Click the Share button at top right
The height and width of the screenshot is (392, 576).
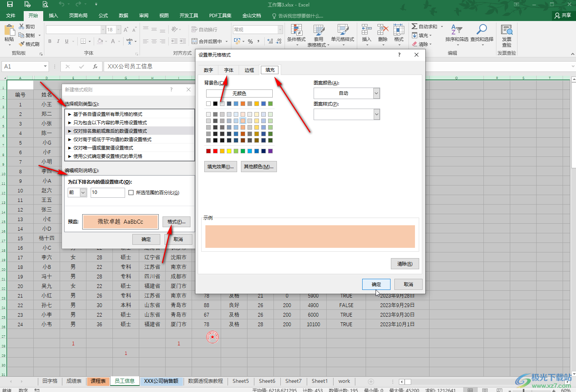tap(563, 16)
